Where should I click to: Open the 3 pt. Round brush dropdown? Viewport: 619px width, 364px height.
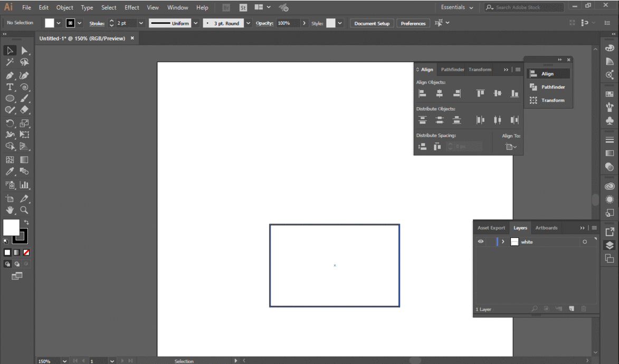pyautogui.click(x=249, y=23)
